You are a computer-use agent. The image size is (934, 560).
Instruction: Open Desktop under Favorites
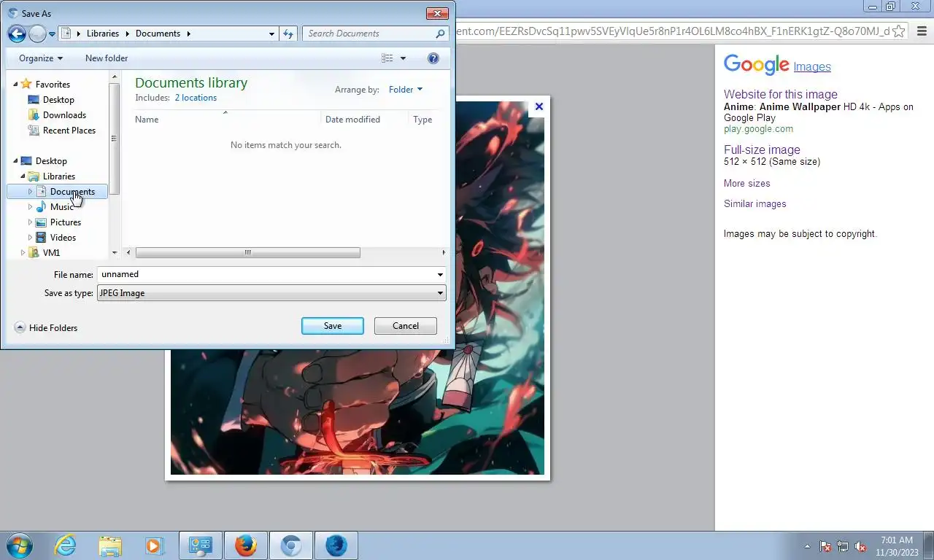click(58, 100)
